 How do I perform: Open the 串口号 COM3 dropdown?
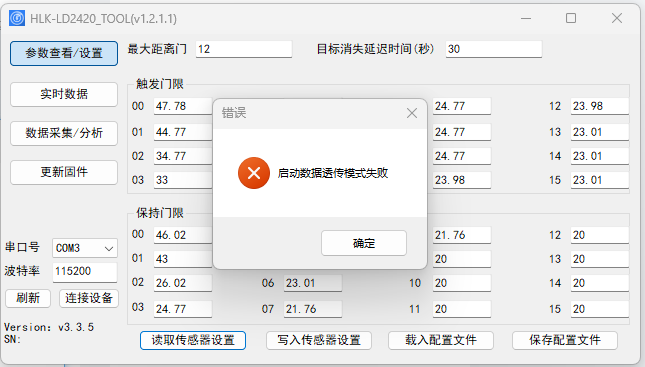pos(85,248)
